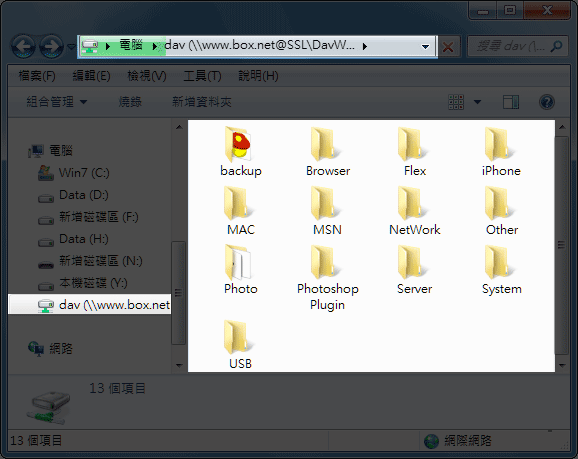The image size is (578, 459).
Task: Click the 燒錄 button
Action: [130, 102]
